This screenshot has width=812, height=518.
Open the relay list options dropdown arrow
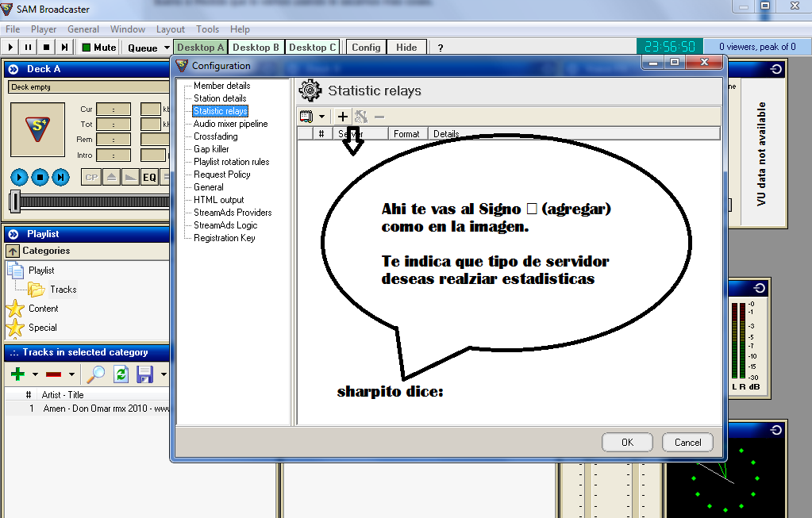pyautogui.click(x=321, y=117)
